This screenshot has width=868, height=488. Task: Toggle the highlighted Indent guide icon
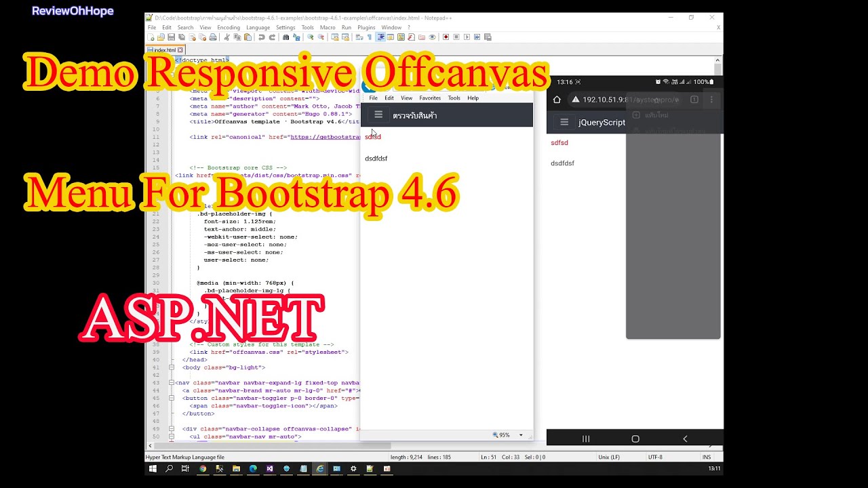[x=380, y=37]
